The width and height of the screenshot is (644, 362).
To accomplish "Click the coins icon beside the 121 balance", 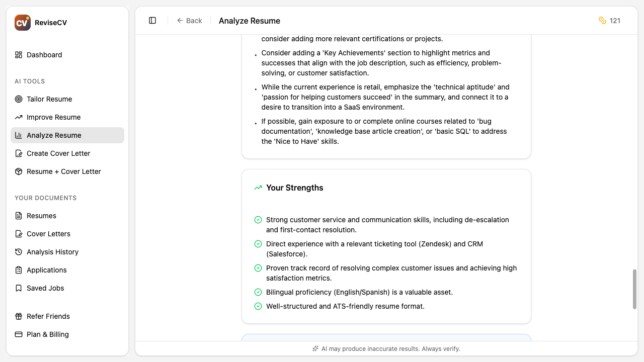I will click(602, 21).
